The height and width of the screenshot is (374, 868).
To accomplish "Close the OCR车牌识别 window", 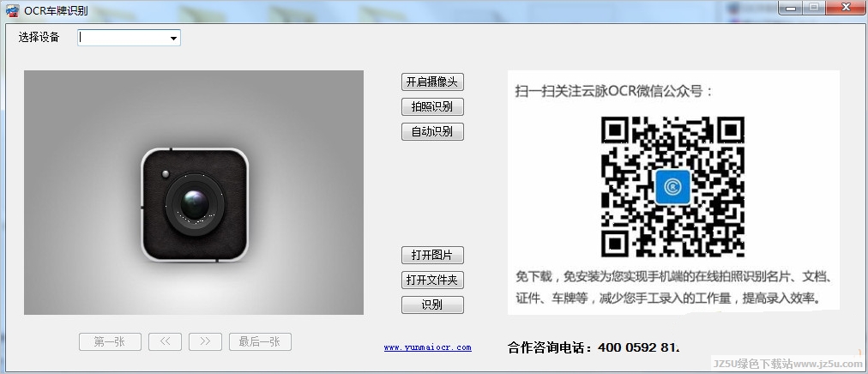I will (846, 8).
